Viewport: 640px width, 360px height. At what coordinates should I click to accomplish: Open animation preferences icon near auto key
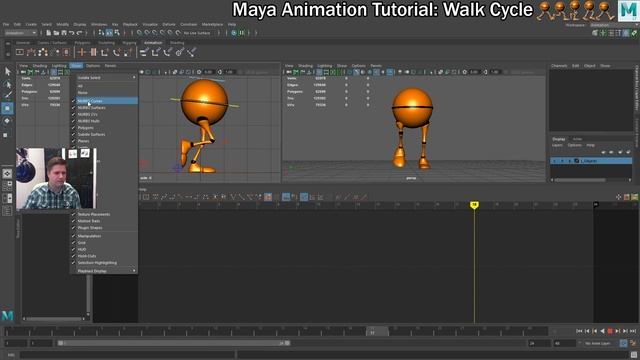[x=633, y=343]
